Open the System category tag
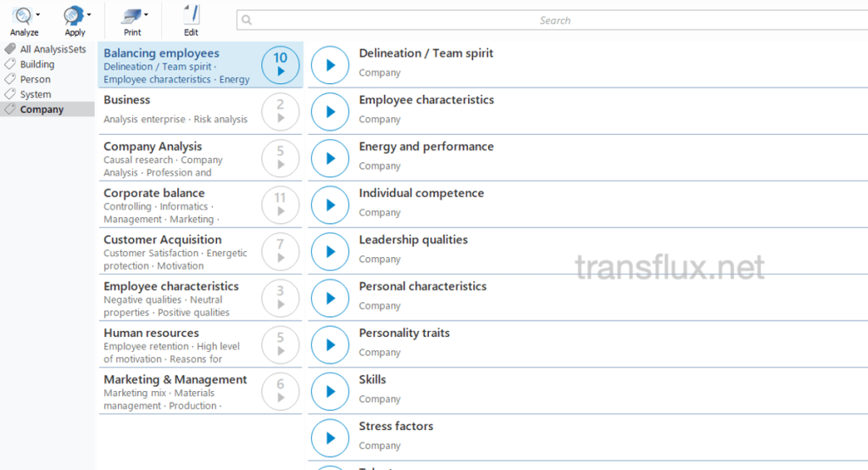The height and width of the screenshot is (470, 868). tap(36, 95)
